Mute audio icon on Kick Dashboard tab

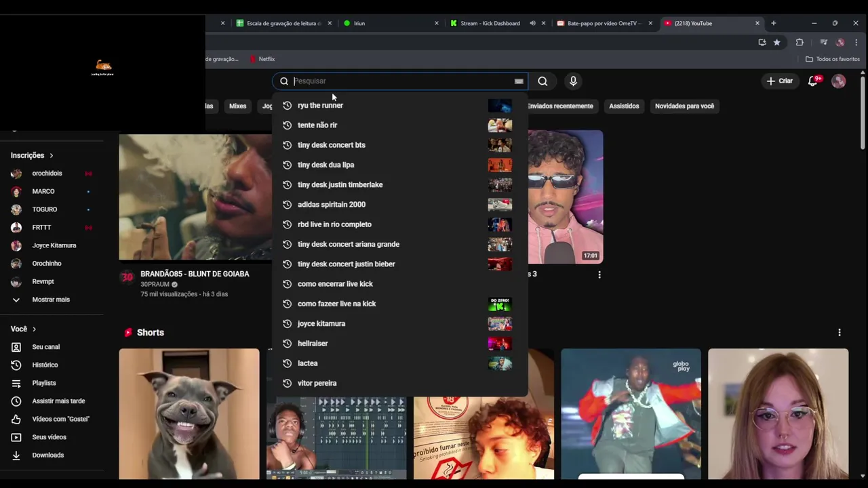pos(532,23)
